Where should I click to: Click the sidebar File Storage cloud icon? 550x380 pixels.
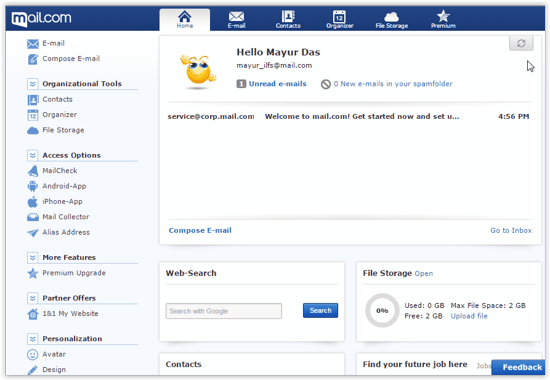pyautogui.click(x=33, y=131)
